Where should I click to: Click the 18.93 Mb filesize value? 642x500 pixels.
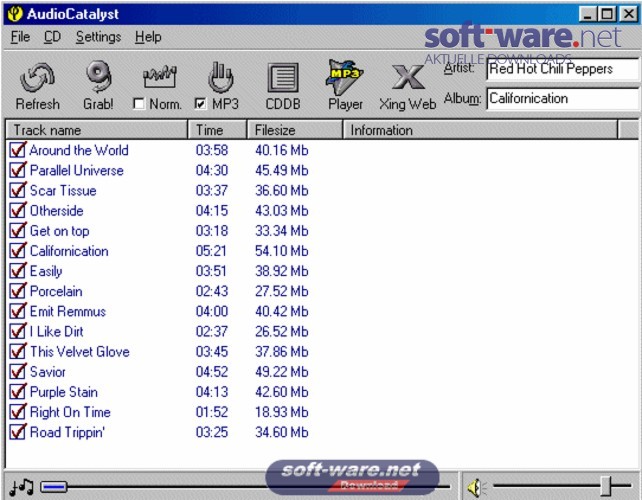click(281, 412)
